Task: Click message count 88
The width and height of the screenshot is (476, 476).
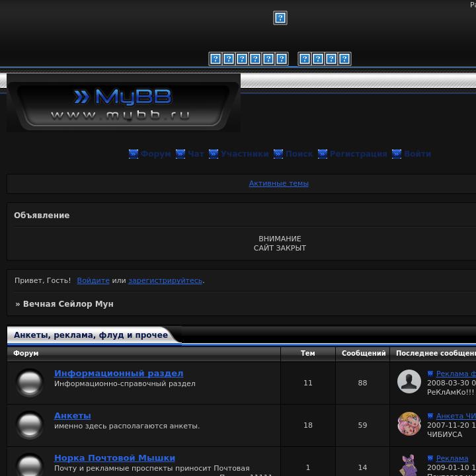Action: pyautogui.click(x=362, y=383)
